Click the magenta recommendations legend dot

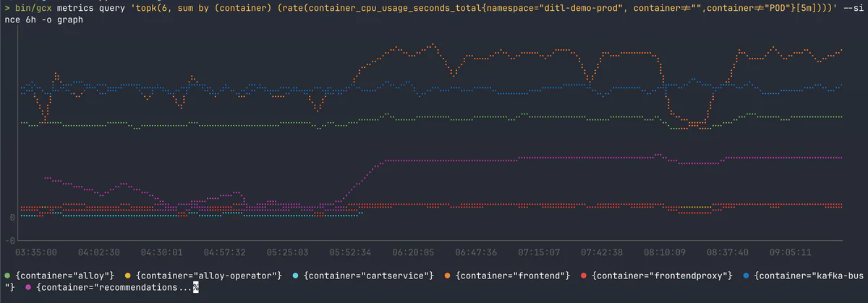tap(28, 288)
